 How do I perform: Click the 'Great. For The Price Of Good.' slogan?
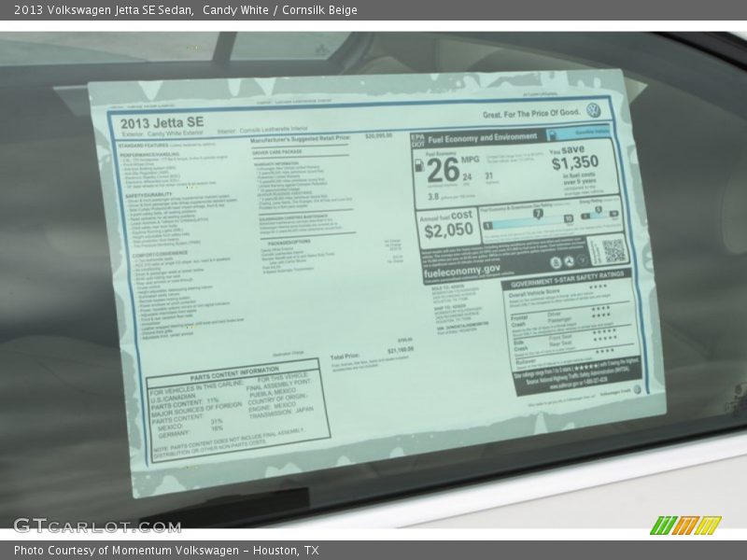click(x=530, y=113)
